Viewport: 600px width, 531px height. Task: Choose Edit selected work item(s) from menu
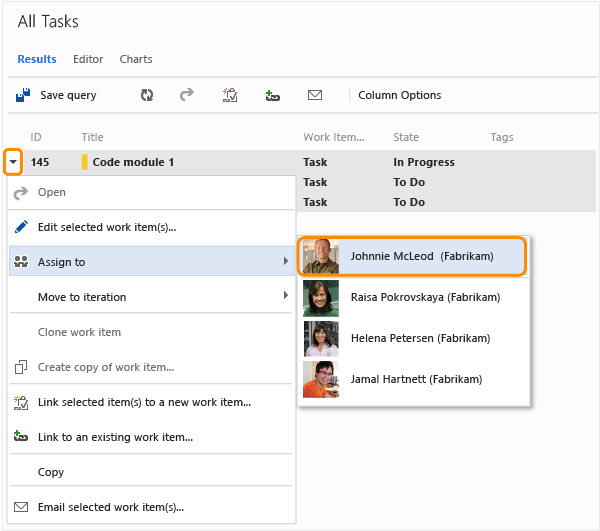pyautogui.click(x=152, y=227)
